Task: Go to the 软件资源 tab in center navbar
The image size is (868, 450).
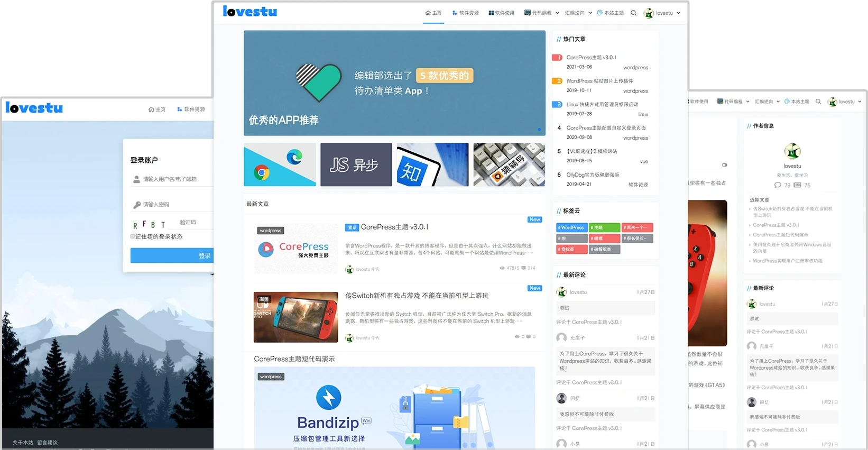Action: coord(465,13)
